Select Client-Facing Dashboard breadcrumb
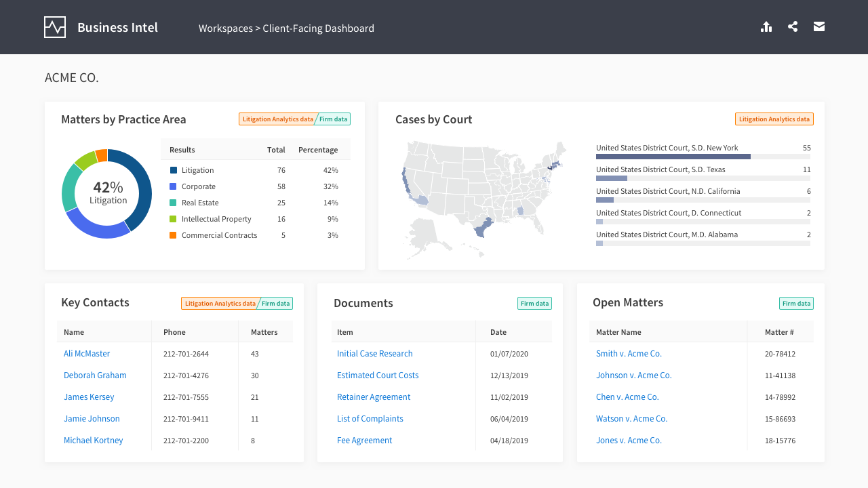Image resolution: width=868 pixels, height=488 pixels. tap(318, 28)
